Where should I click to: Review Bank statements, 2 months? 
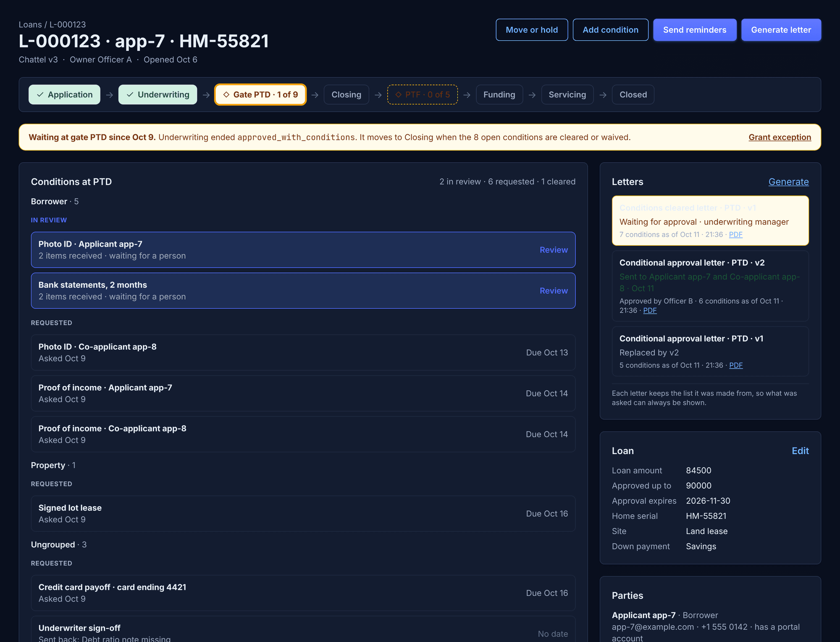point(554,291)
